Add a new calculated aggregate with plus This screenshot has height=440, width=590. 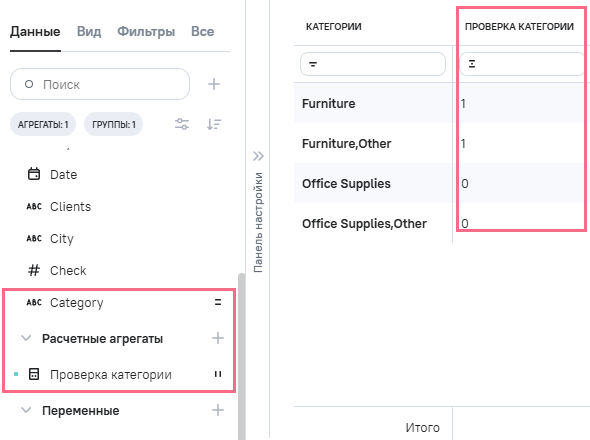pyautogui.click(x=218, y=338)
